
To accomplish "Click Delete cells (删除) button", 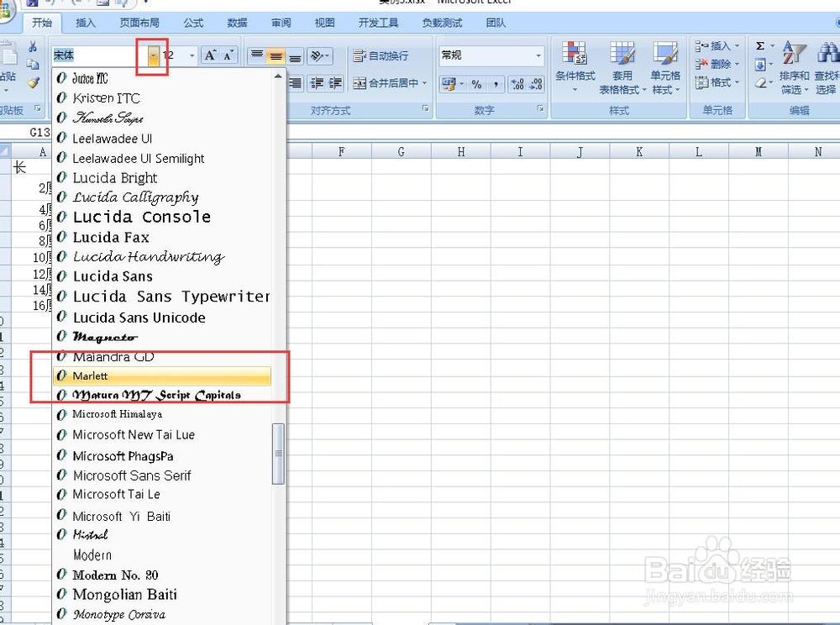I will click(x=717, y=65).
